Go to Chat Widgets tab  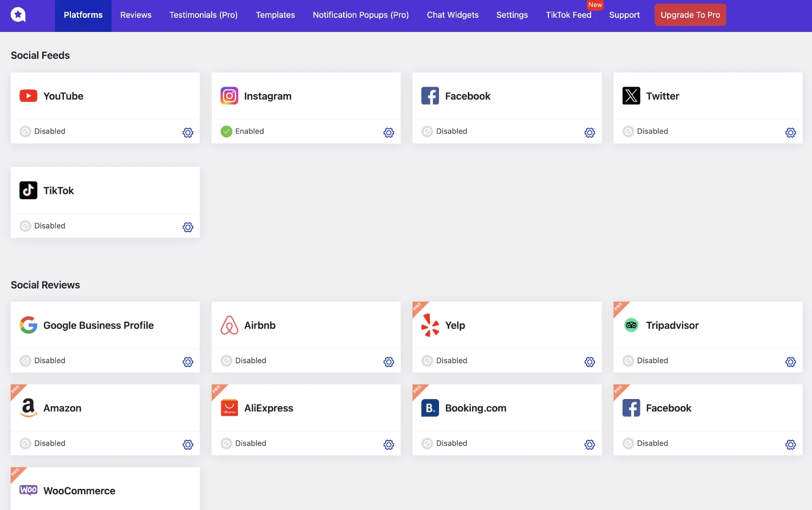[x=453, y=15]
